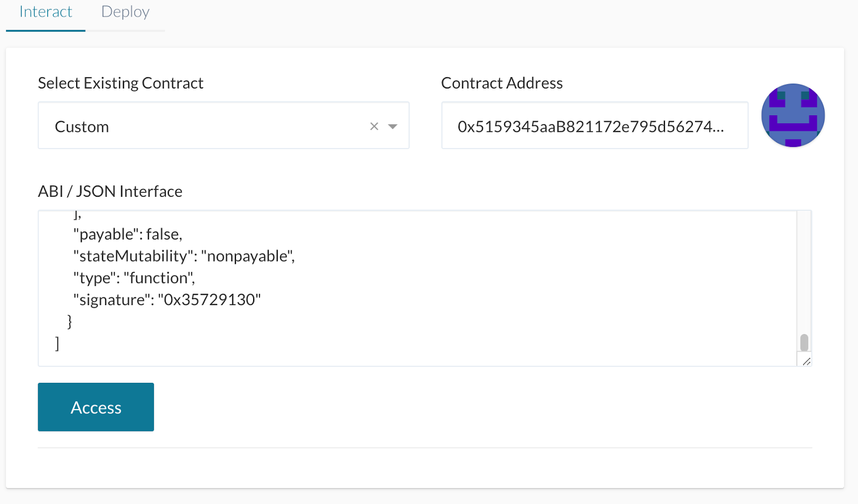Screen dimensions: 858x504
Task: Grab the ABI textarea resize handle
Action: [x=806, y=361]
